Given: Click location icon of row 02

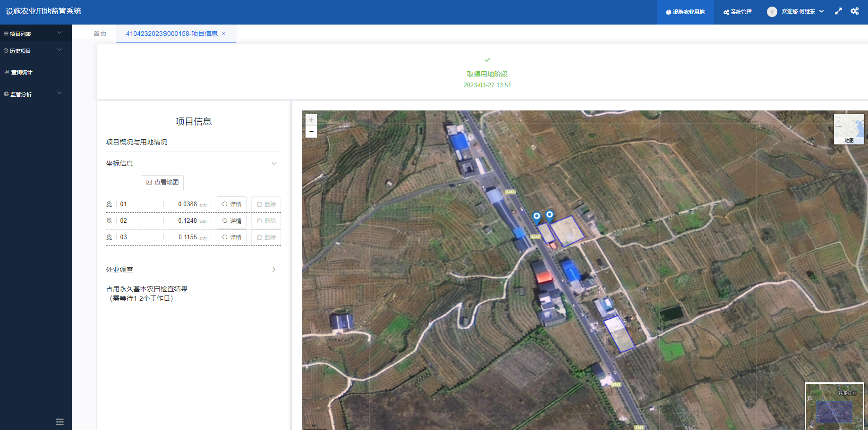Looking at the screenshot, I should (109, 221).
